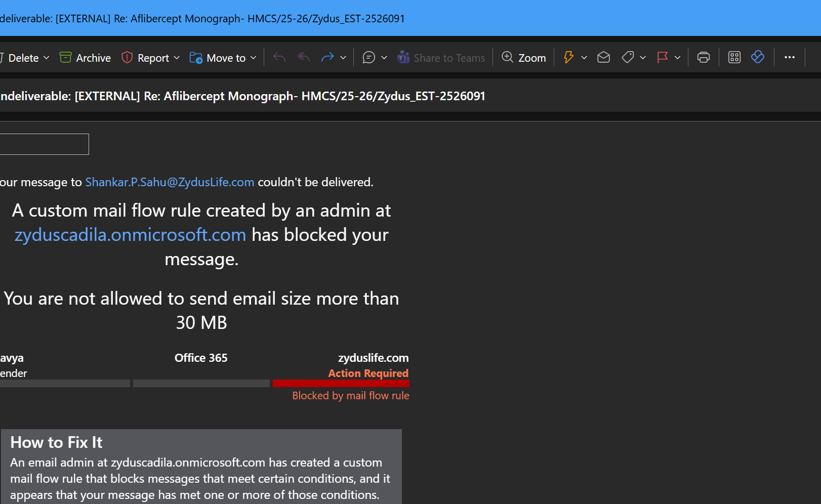Forward this undeliverable email
This screenshot has height=504, width=821.
327,58
